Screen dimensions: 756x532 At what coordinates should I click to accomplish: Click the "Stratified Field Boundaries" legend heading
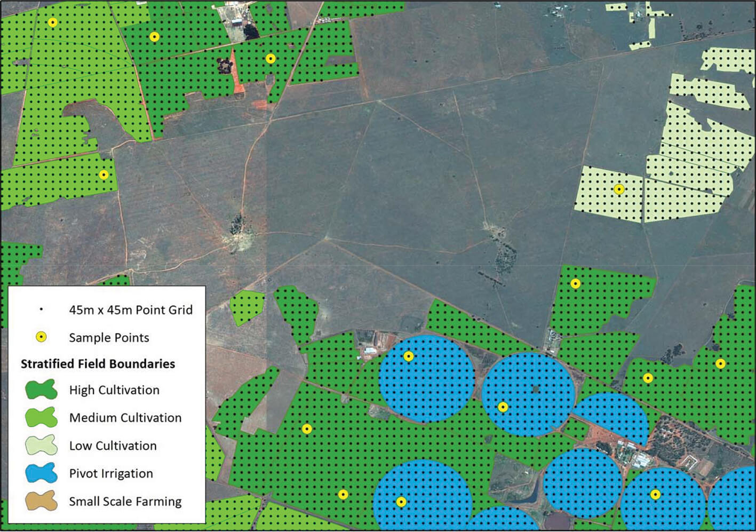pyautogui.click(x=98, y=364)
